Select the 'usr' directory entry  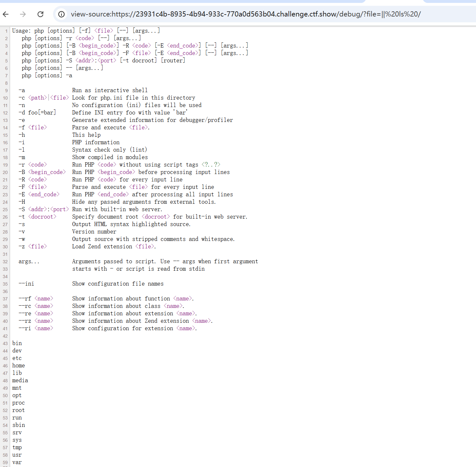(17, 455)
